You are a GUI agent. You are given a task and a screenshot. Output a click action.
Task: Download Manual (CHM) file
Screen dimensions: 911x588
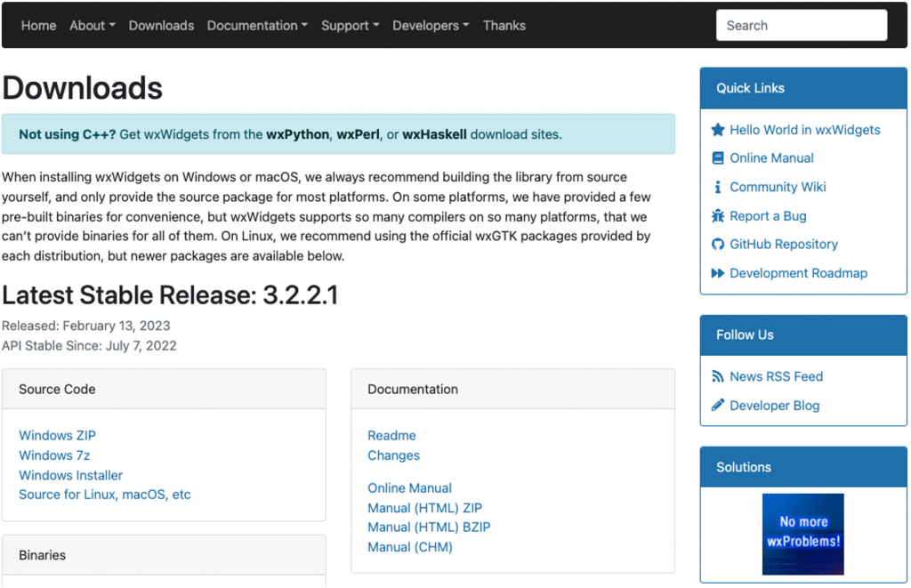[x=409, y=547]
